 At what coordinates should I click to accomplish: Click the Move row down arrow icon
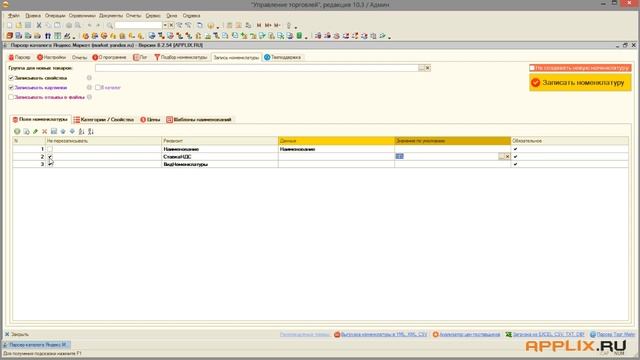[x=72, y=131]
